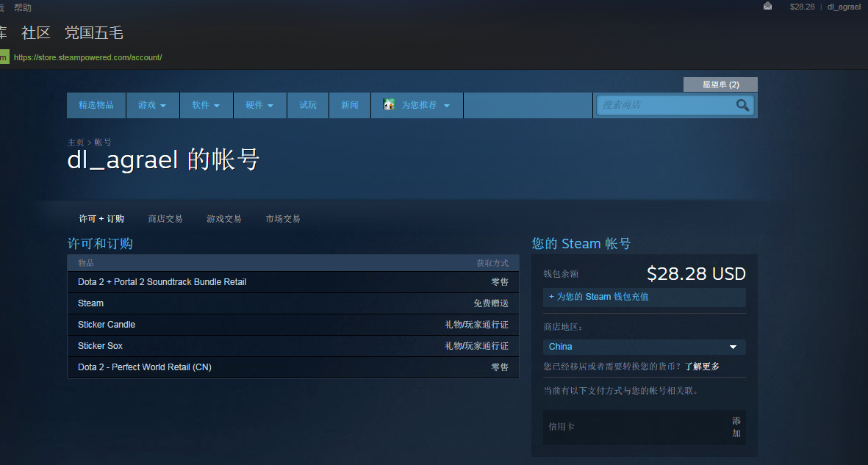This screenshot has width=868, height=465.
Task: Open the China store region dropdown
Action: coord(645,347)
